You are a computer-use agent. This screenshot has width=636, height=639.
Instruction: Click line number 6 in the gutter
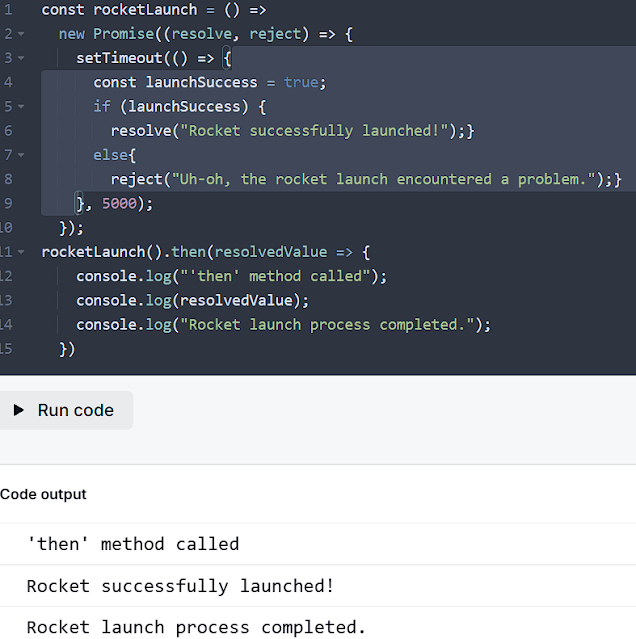(8, 131)
